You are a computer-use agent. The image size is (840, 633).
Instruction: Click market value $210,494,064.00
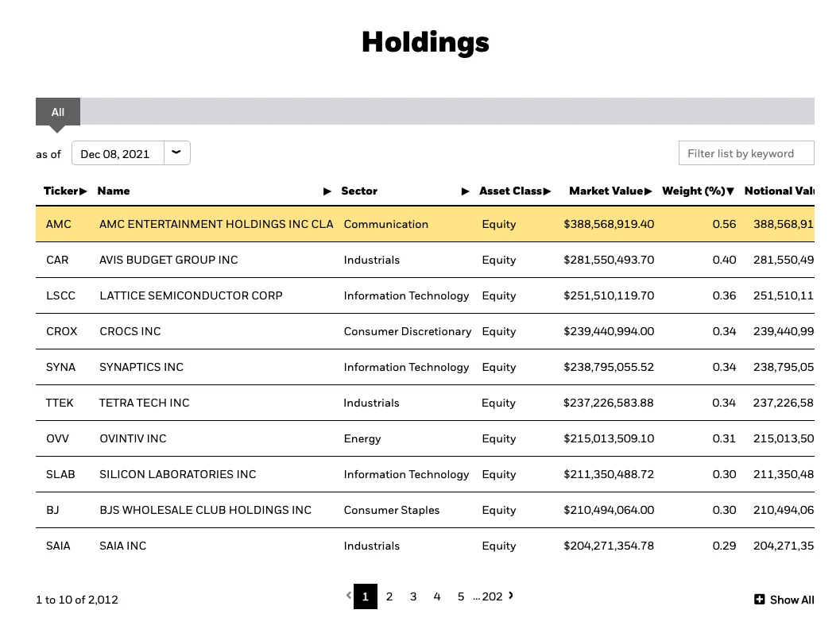[609, 511]
